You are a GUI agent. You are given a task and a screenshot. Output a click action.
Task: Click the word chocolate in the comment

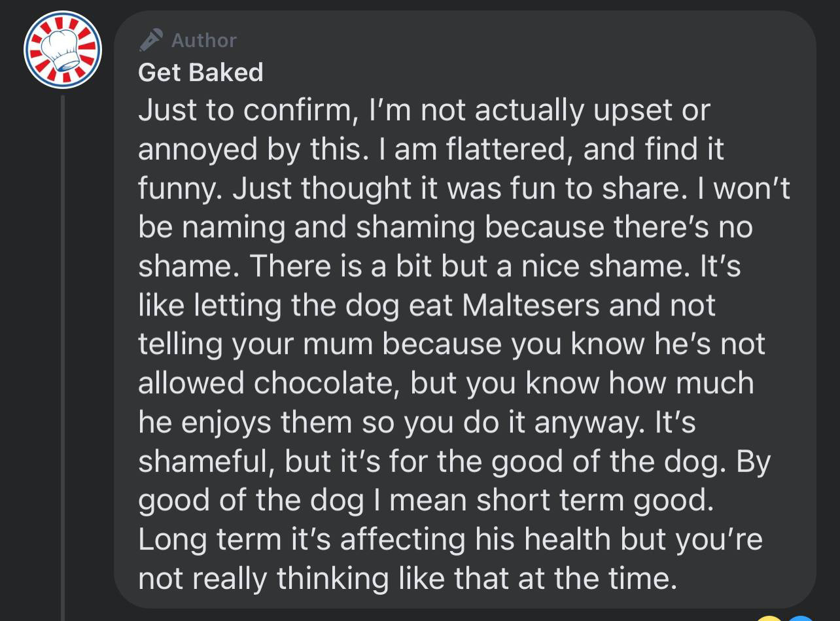(x=326, y=383)
